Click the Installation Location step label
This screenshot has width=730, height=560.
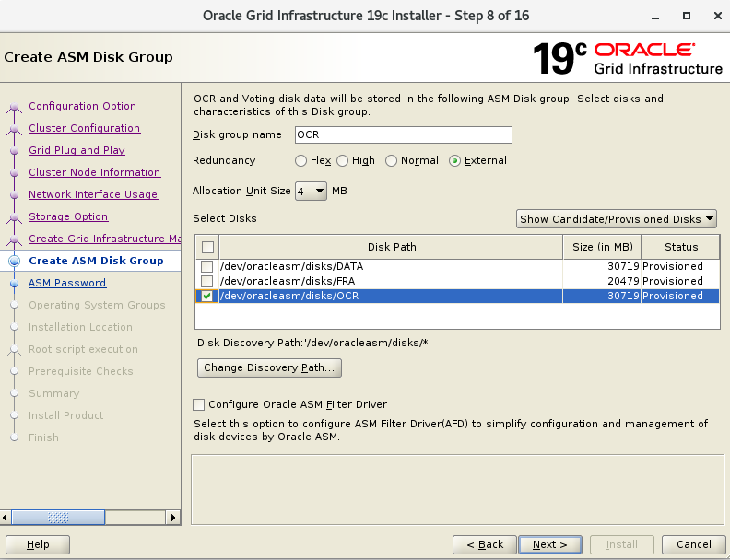(x=80, y=328)
